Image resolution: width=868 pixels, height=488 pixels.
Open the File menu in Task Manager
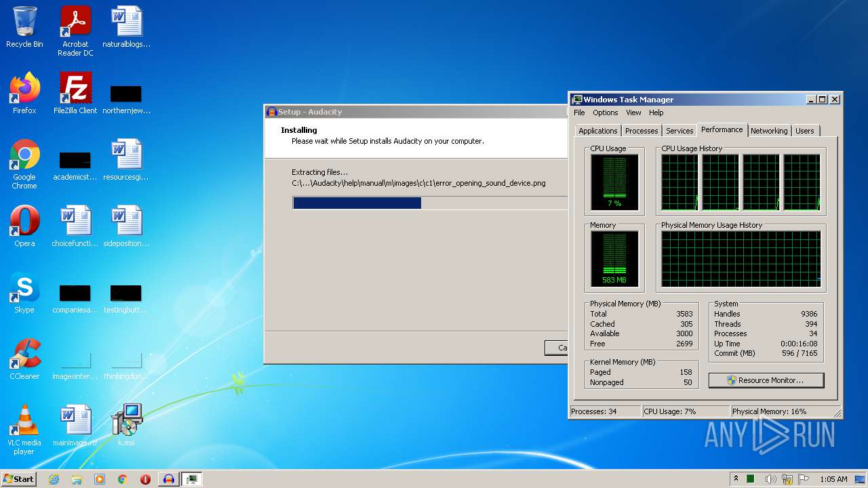(579, 113)
